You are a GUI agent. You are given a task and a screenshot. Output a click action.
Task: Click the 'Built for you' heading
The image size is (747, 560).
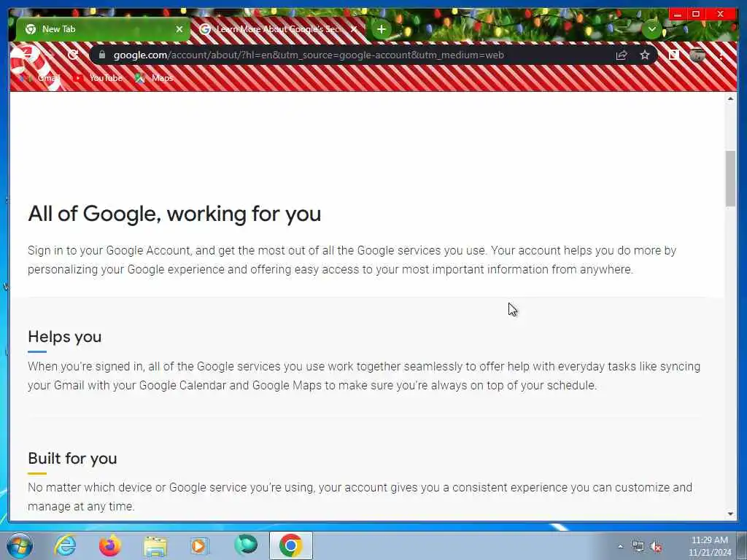[x=72, y=458]
